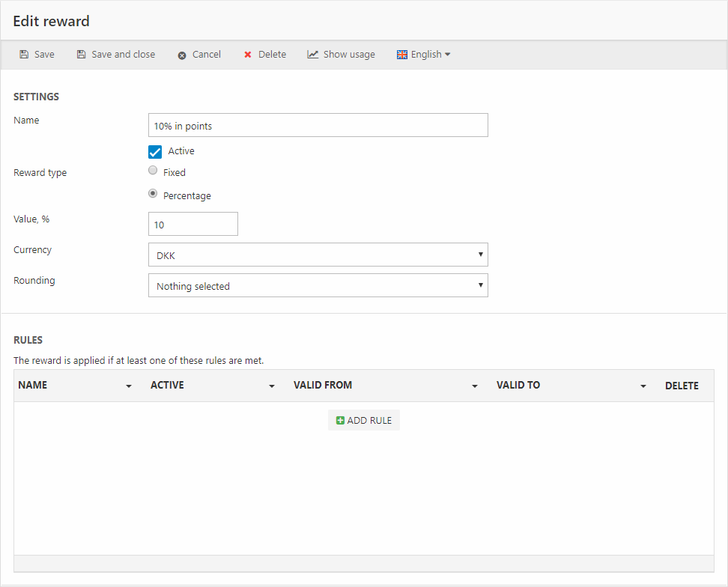
Task: Open the Valid From column menu arrow
Action: 475,386
